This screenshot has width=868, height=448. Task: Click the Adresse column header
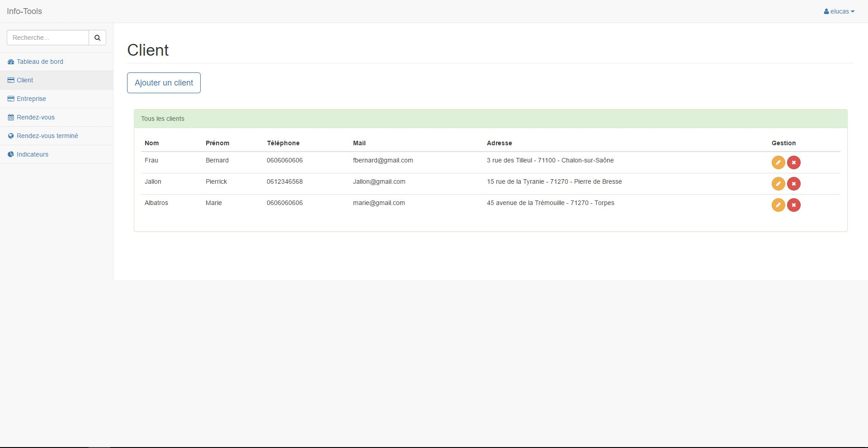point(500,143)
